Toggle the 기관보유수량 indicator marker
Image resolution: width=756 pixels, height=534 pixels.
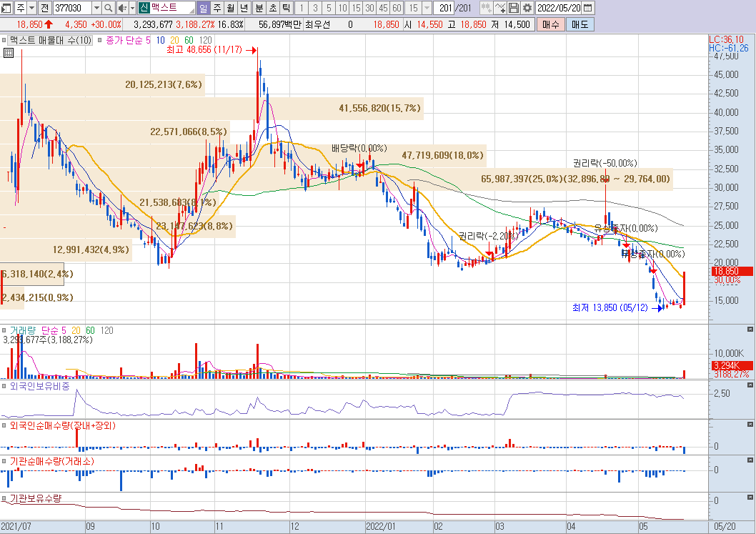(4, 498)
